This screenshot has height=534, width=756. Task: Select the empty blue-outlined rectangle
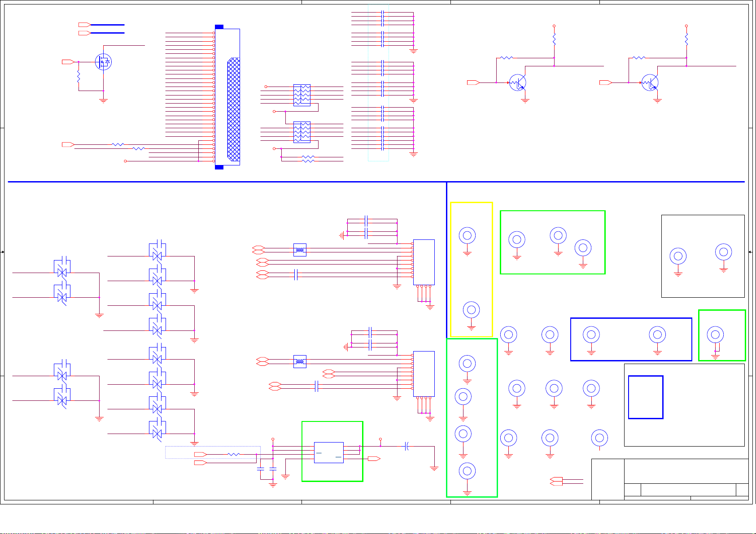tap(646, 397)
